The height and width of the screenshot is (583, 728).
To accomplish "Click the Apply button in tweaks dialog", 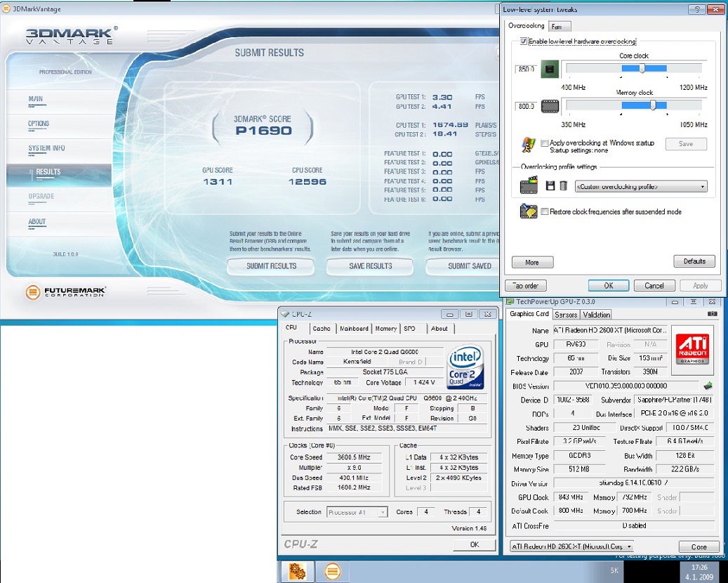I will click(700, 286).
